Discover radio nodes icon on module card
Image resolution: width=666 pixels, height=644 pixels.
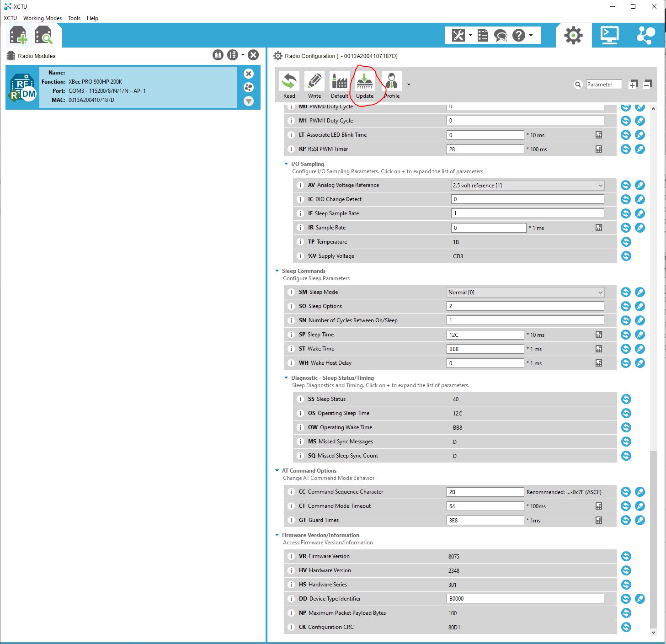[249, 87]
